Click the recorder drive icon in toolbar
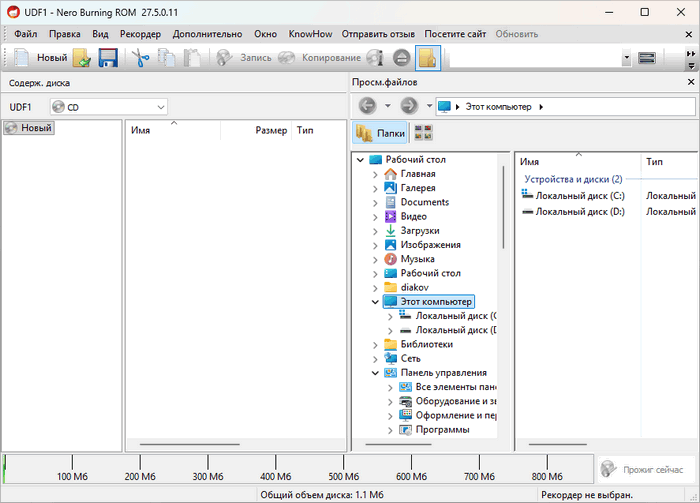Screen dimensions: 700x503 [647, 58]
